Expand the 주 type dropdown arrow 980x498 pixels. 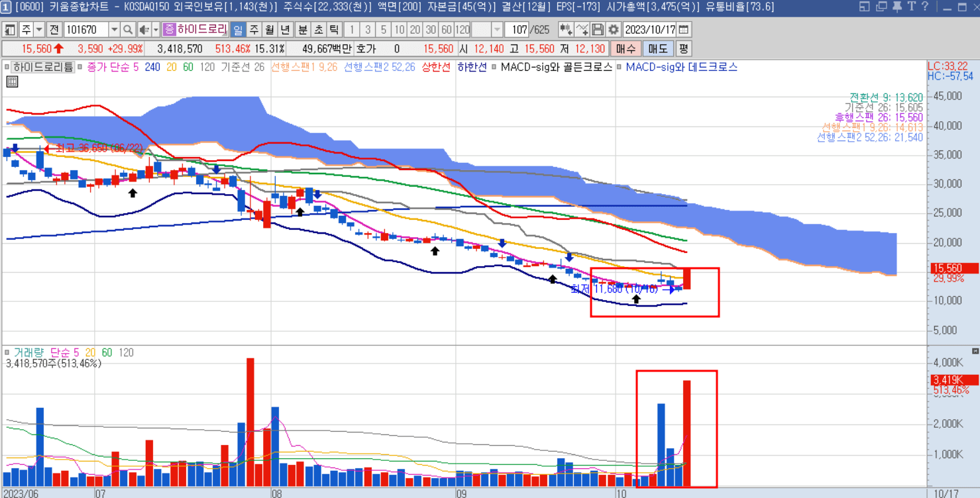tap(39, 30)
